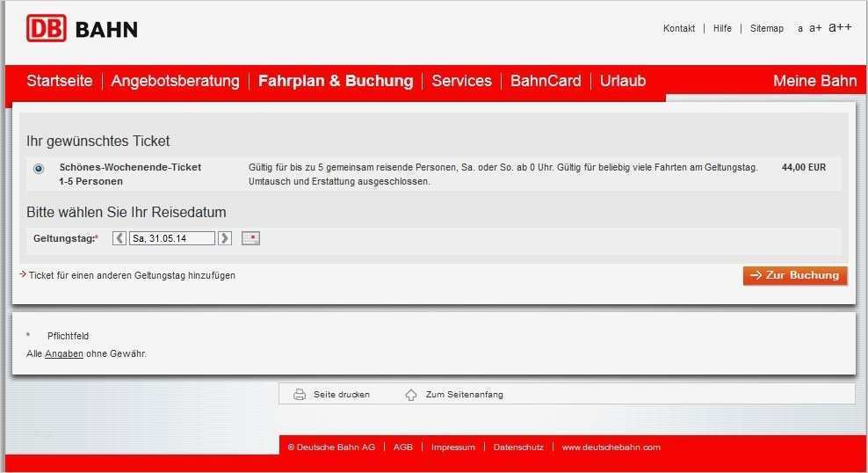Click the Geltungstag date input field
Image resolution: width=868 pixels, height=473 pixels.
click(x=172, y=238)
